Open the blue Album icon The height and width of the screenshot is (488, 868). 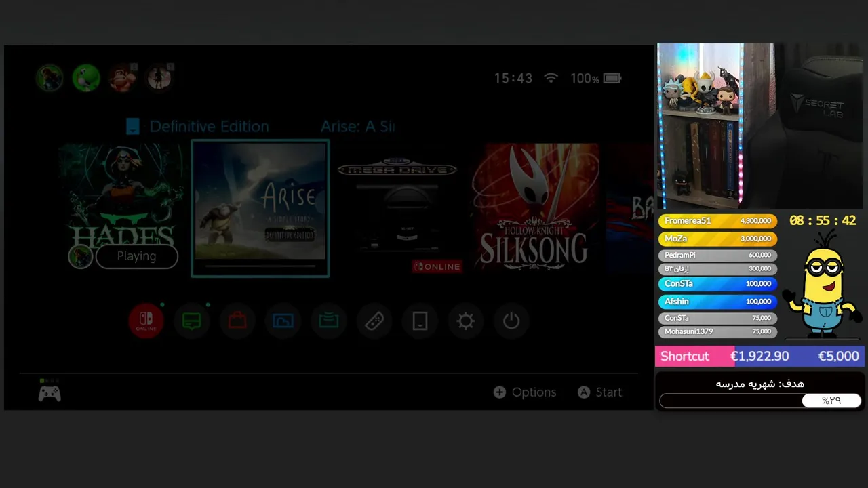tap(283, 321)
